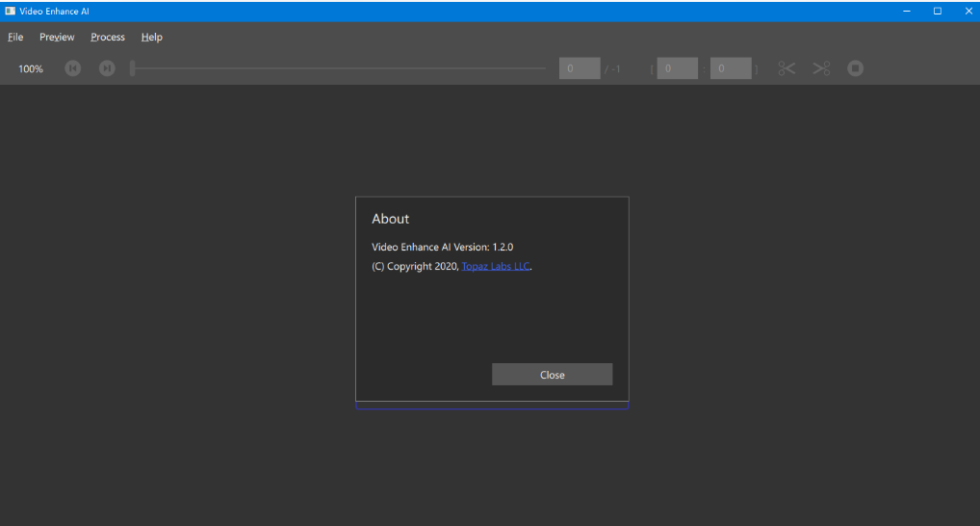Open the Process menu
Screen dimensions: 980x526
coord(108,37)
